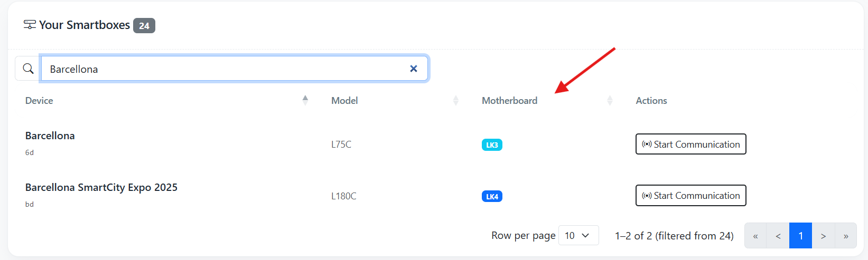Select the Barcellona device name
The image size is (868, 260).
(50, 136)
